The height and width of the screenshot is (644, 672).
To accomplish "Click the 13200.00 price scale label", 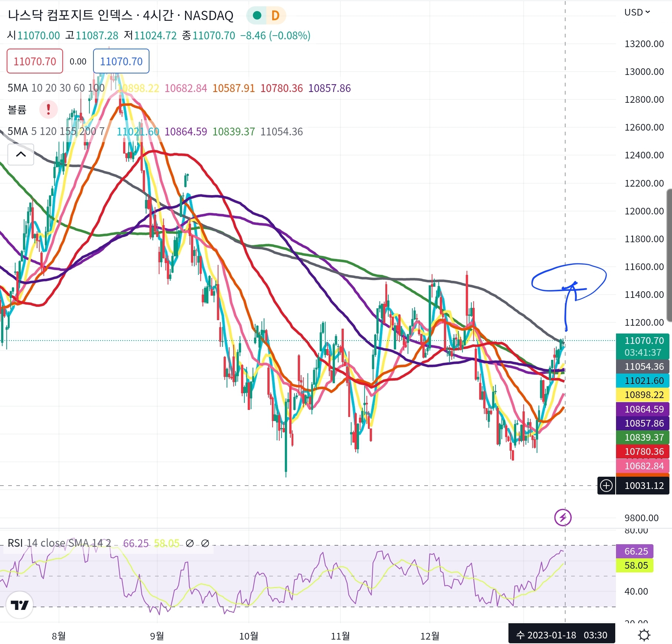I will click(644, 44).
